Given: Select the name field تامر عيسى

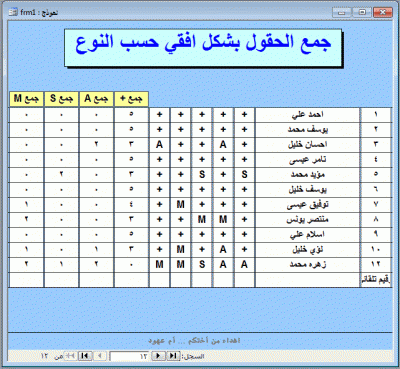Looking at the screenshot, I should pyautogui.click(x=307, y=159).
